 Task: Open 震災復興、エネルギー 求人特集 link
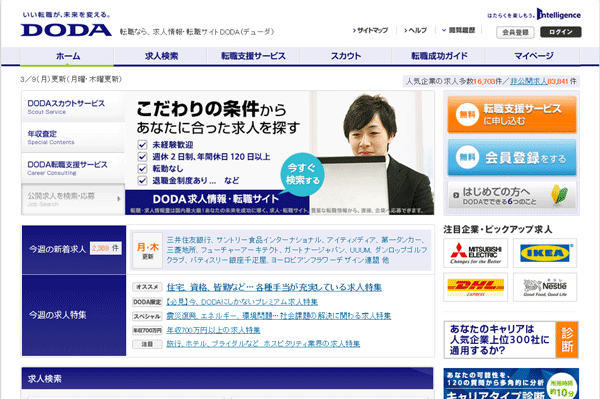click(279, 316)
